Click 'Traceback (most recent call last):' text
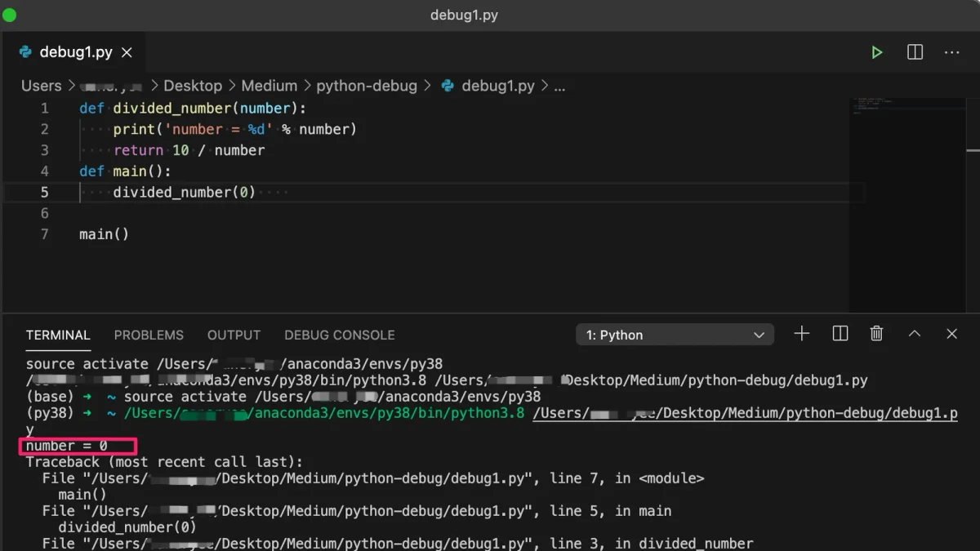Image resolution: width=980 pixels, height=551 pixels. tap(164, 462)
